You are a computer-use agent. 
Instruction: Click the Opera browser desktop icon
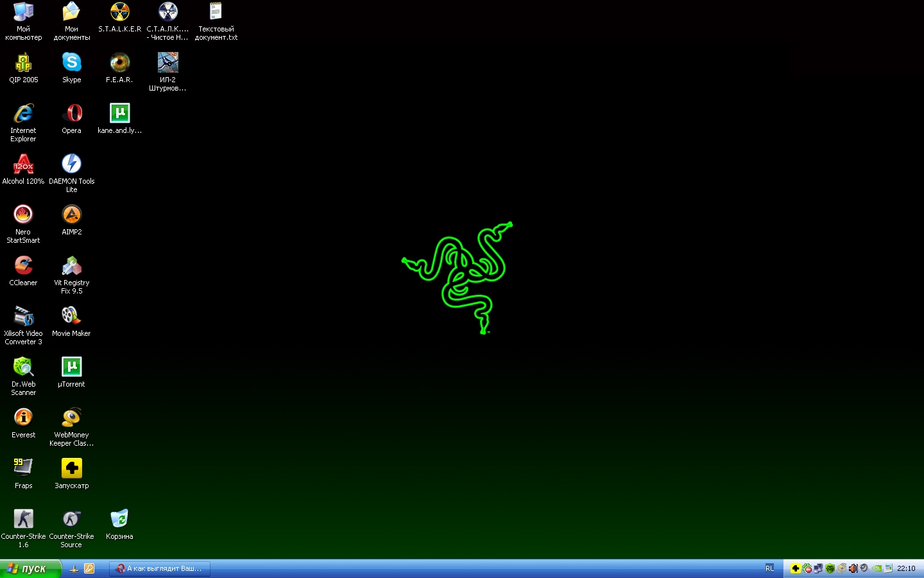71,114
